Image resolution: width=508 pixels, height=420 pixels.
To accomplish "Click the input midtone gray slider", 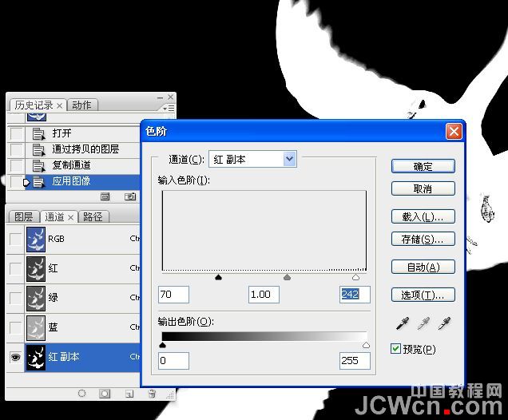I will click(x=287, y=277).
